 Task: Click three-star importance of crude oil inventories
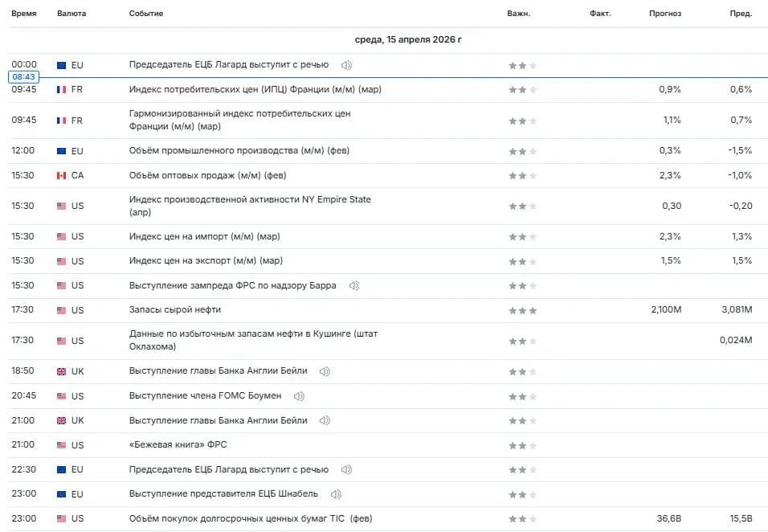(x=523, y=310)
